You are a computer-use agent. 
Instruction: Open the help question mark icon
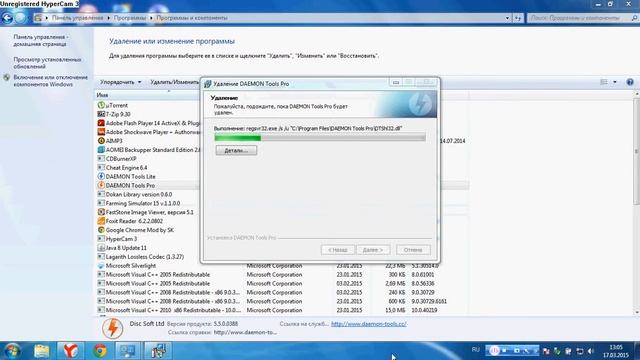coord(630,82)
